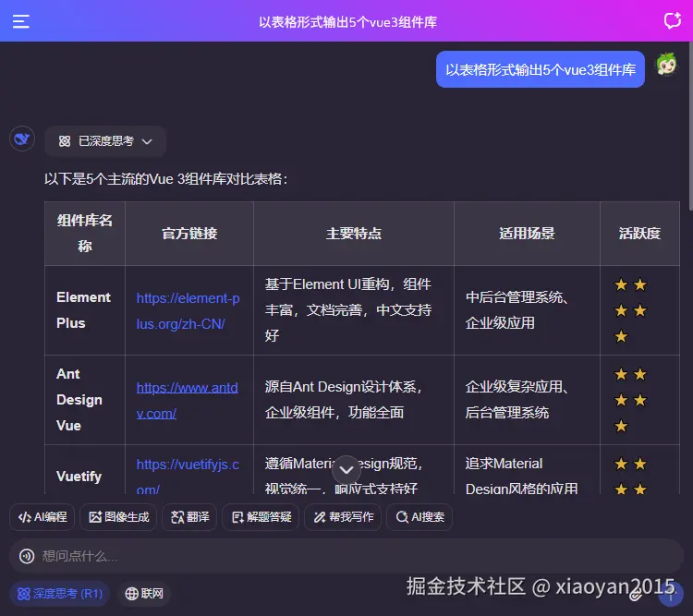Click the Element Plus name cell
Viewport: 693px width, 616px height.
(x=83, y=310)
